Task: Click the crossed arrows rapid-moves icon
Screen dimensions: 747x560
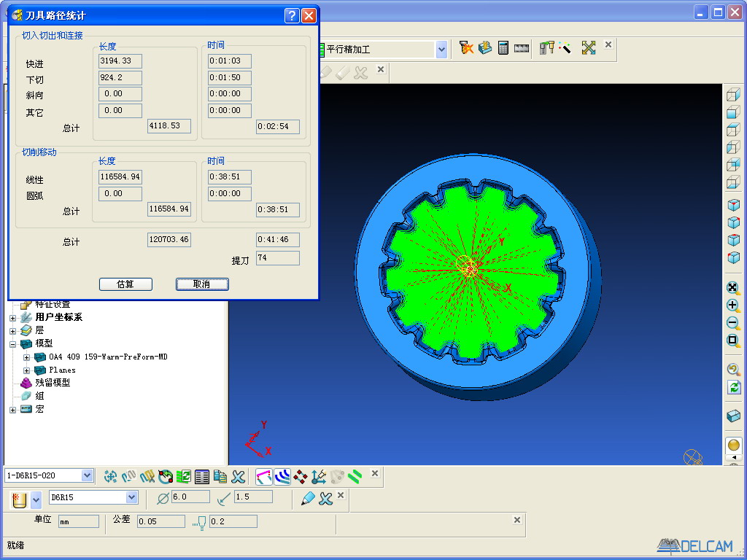Action: 589,47
